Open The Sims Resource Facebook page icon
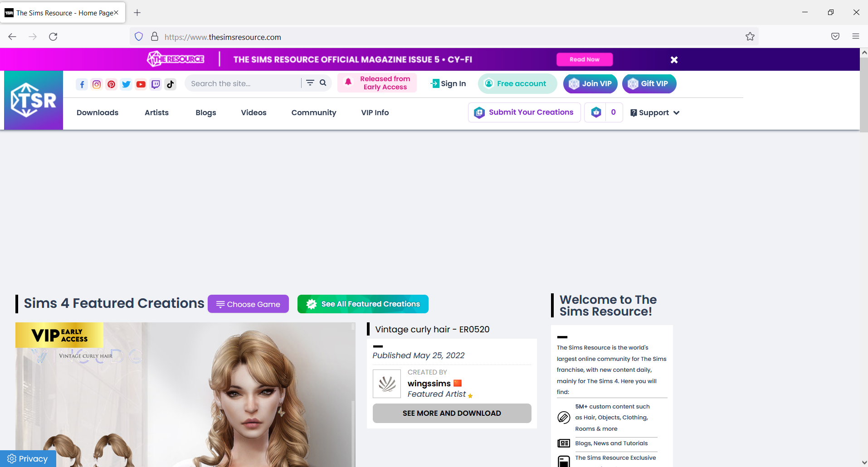Image resolution: width=868 pixels, height=467 pixels. tap(82, 84)
